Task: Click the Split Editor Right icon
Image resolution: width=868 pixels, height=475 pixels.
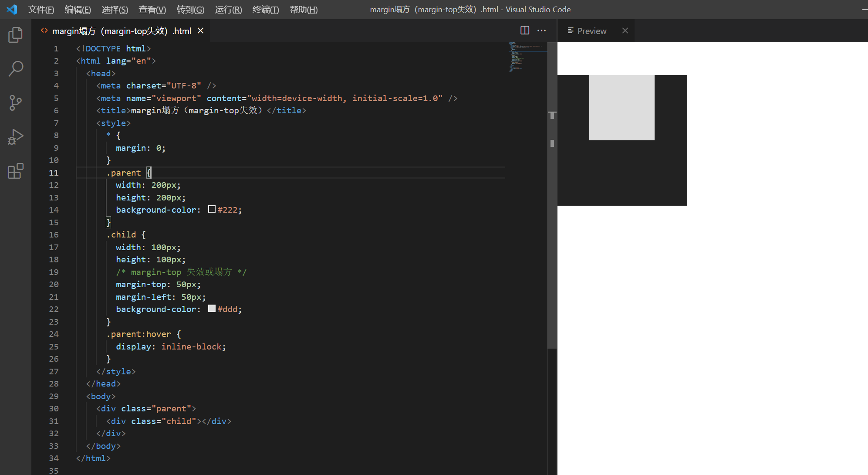Action: click(x=525, y=31)
